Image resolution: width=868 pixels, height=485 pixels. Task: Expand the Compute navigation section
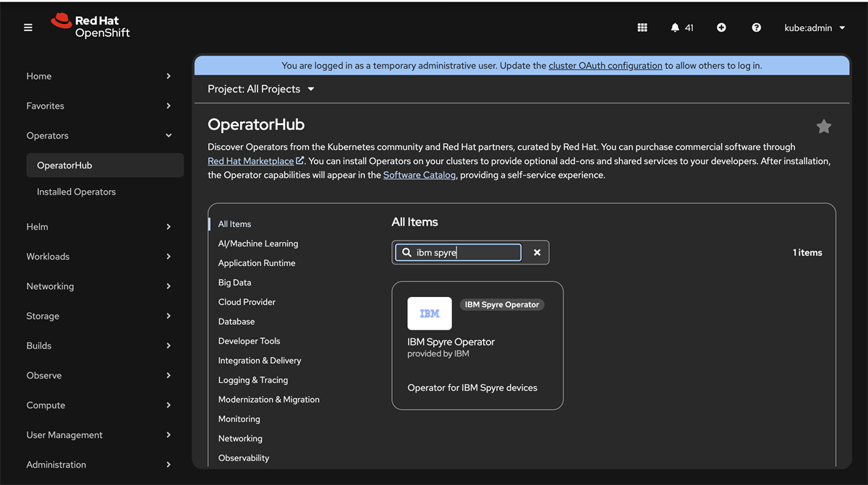[99, 405]
